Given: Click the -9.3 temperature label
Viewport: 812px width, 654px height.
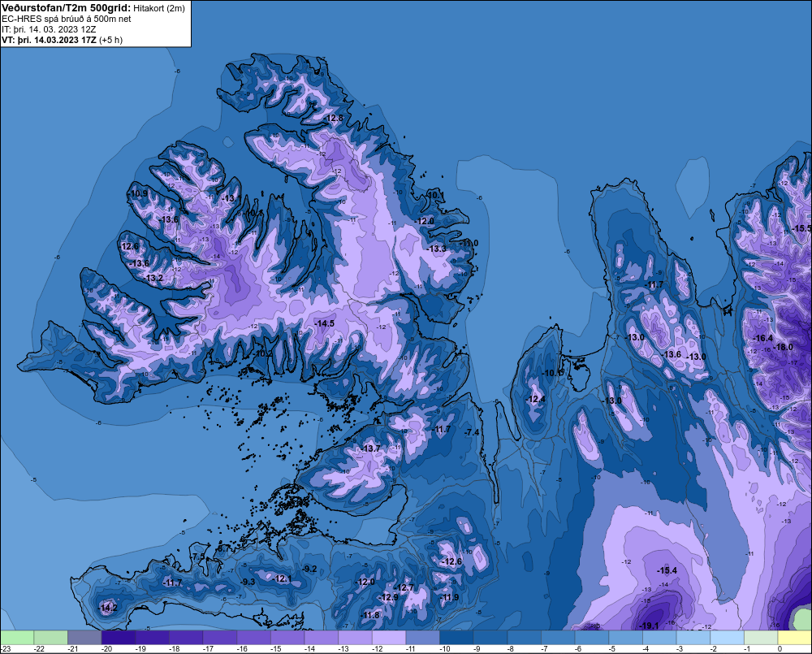Looking at the screenshot, I should point(248,582).
